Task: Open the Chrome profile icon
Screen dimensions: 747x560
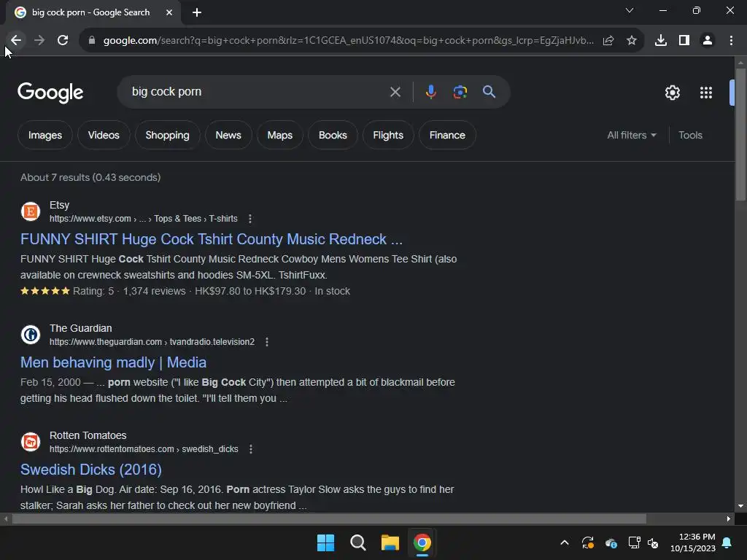Action: [x=708, y=41]
